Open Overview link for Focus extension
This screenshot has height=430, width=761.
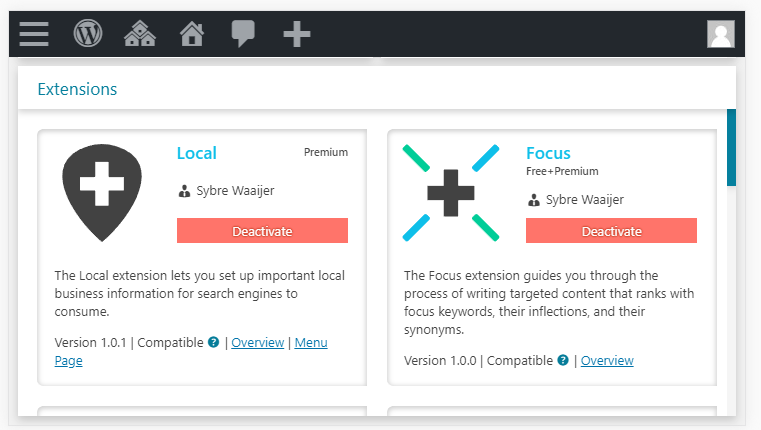[607, 361]
